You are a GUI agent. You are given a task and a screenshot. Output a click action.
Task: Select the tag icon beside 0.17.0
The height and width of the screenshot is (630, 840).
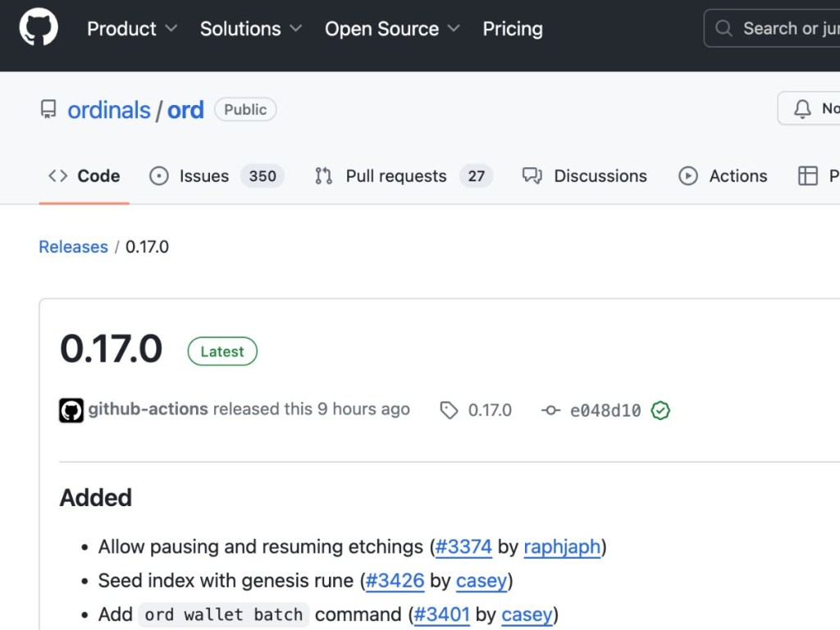450,410
